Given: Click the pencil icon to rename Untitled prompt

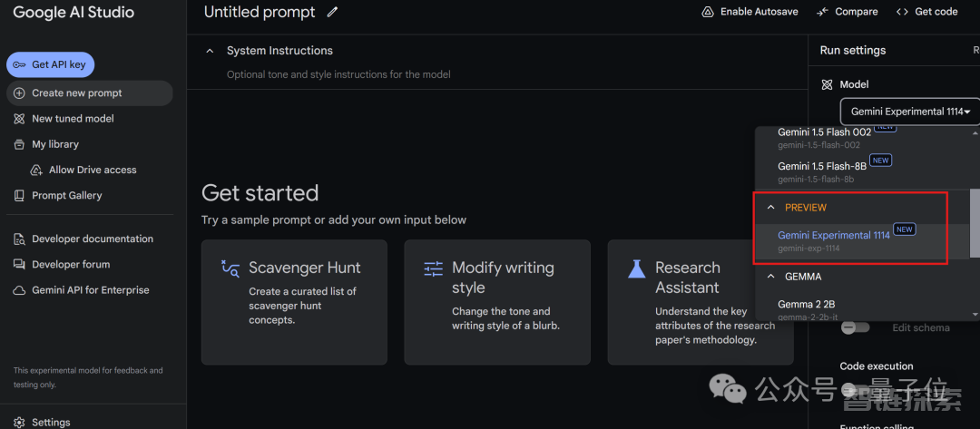Looking at the screenshot, I should (332, 12).
